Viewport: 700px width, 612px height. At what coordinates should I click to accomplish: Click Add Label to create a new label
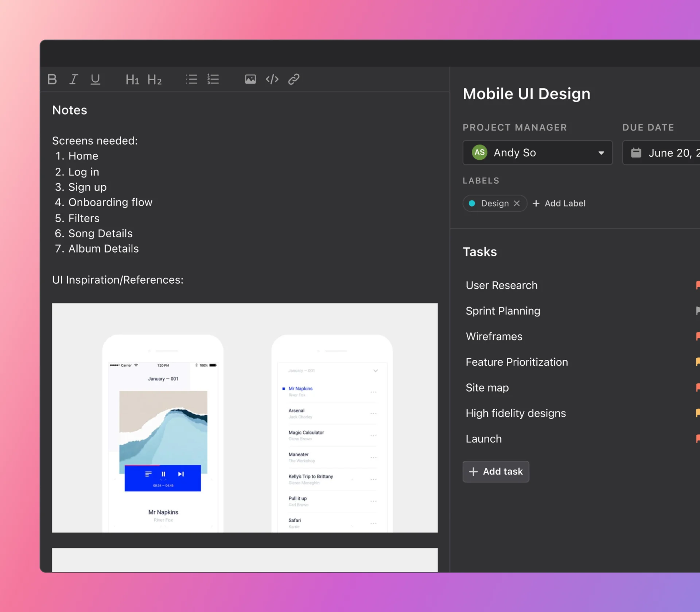[559, 203]
